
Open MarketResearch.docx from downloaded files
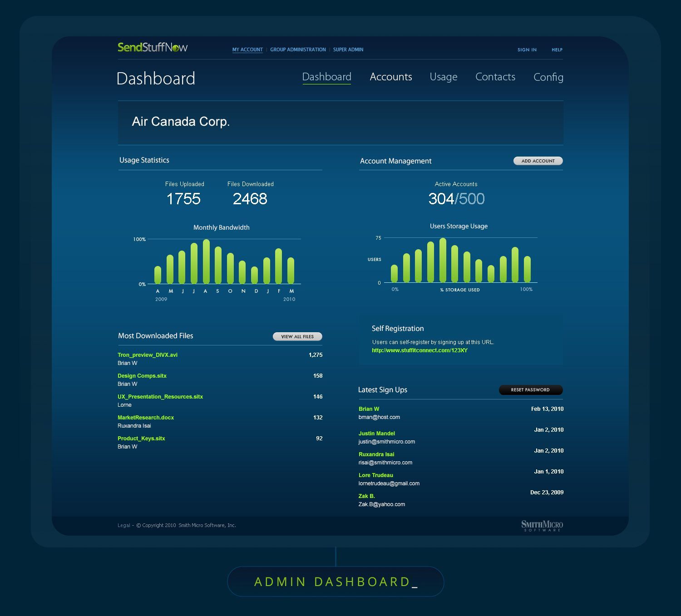pos(146,418)
